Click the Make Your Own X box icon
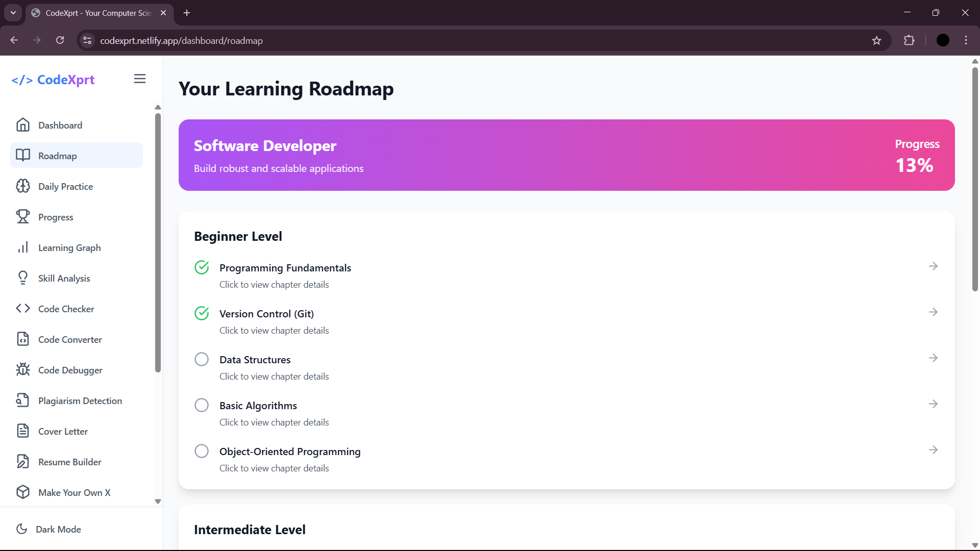 tap(23, 492)
